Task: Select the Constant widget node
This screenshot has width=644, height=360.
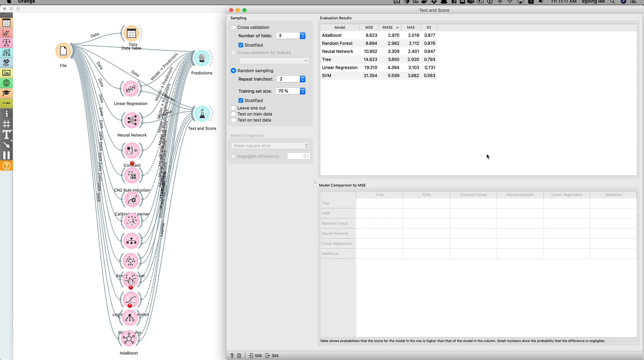Action: (132, 150)
